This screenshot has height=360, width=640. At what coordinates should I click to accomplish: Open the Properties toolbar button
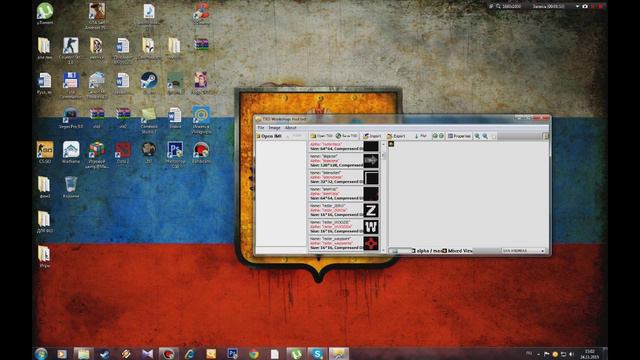[459, 136]
